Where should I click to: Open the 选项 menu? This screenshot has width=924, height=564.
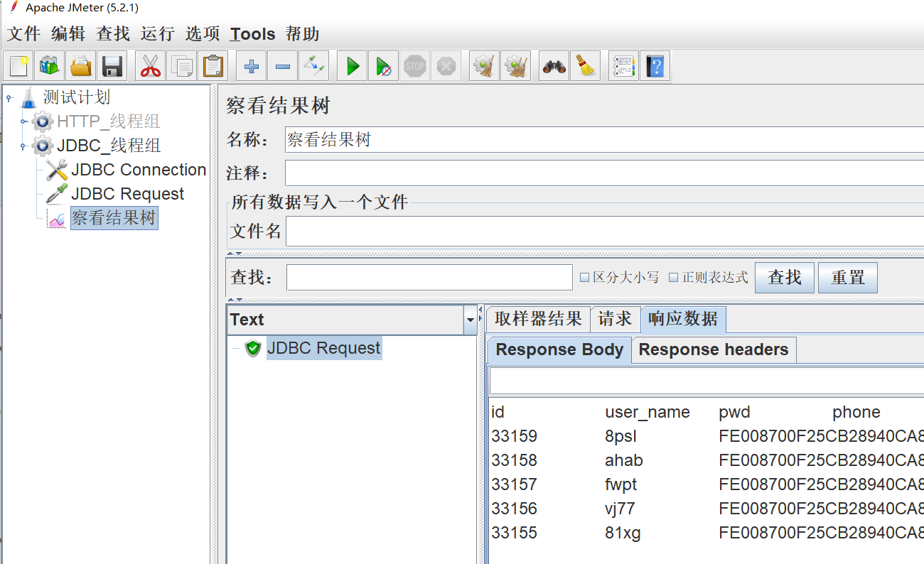[203, 34]
